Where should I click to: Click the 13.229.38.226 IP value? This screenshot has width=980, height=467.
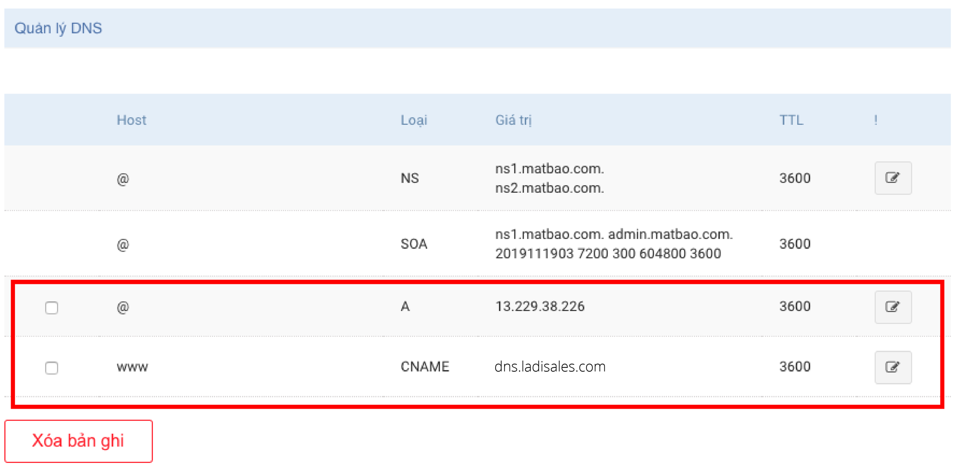(539, 307)
